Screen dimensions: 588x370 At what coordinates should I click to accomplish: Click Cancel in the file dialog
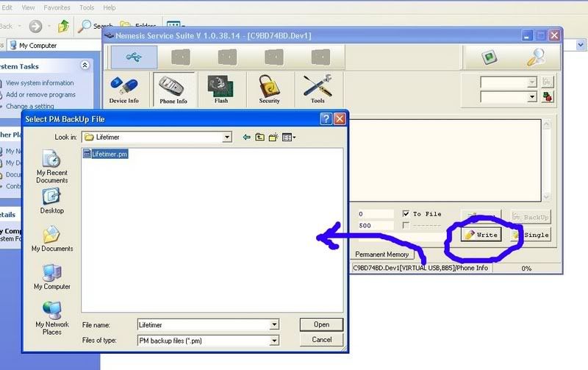point(321,340)
